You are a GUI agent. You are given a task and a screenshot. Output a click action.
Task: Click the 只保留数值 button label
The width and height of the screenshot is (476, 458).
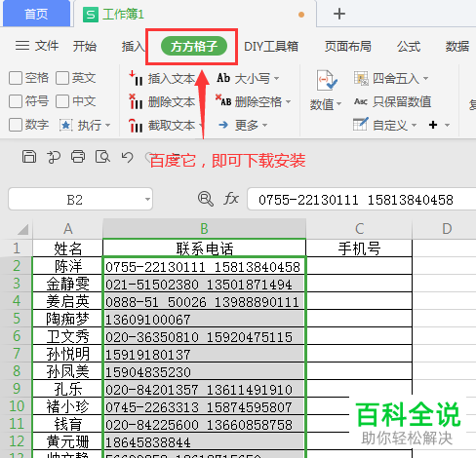coord(402,101)
